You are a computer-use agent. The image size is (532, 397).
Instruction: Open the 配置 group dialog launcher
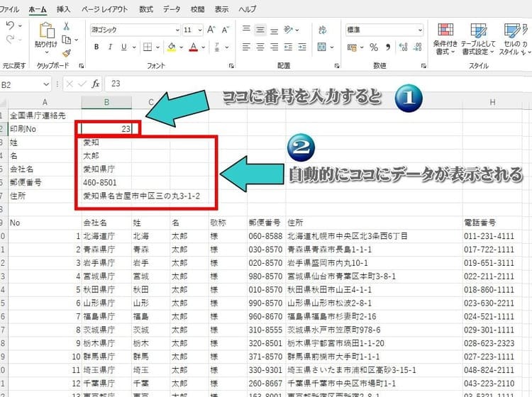click(x=336, y=66)
